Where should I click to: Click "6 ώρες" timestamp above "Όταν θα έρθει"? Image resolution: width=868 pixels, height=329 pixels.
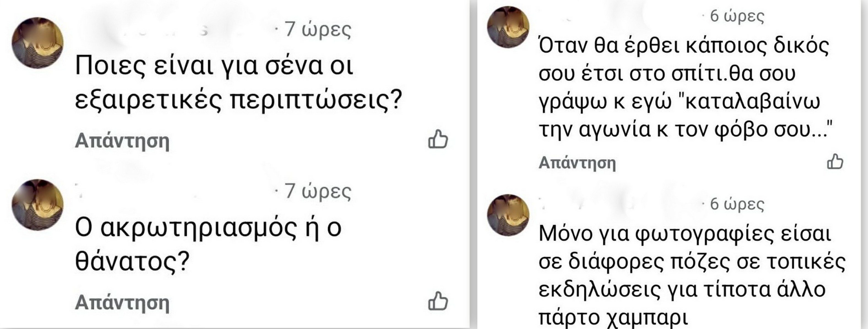tap(737, 16)
